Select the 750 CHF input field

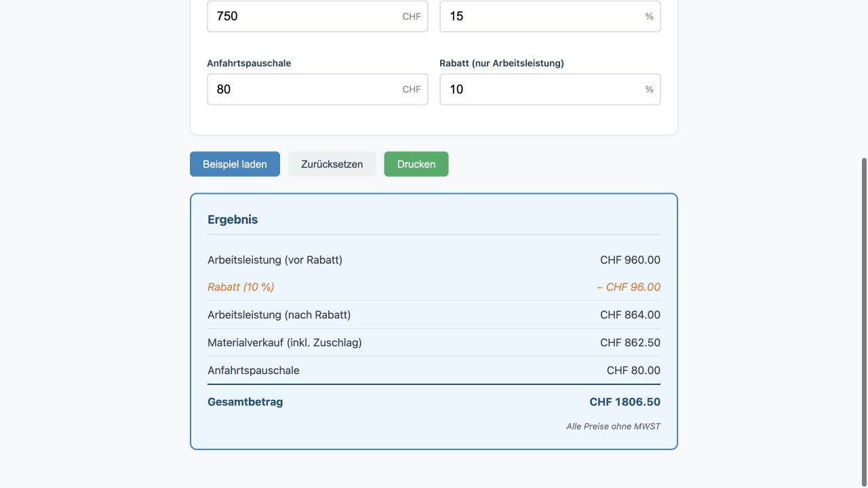[317, 16]
